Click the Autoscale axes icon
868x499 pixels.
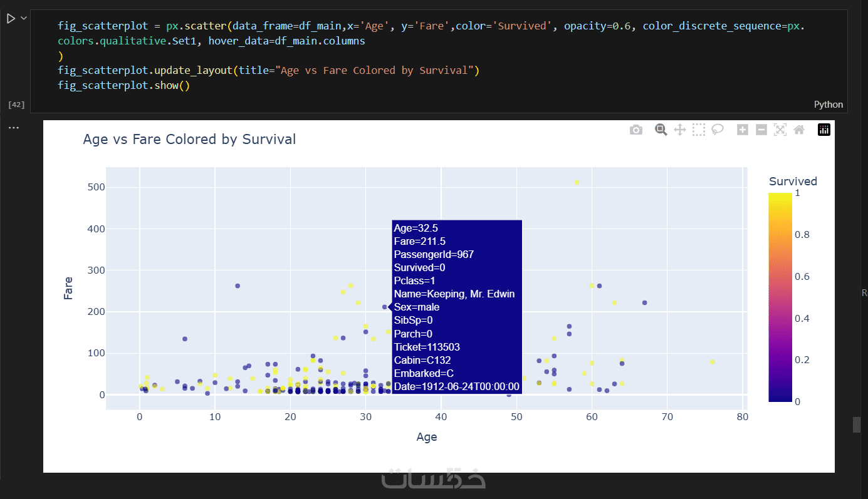click(x=780, y=130)
